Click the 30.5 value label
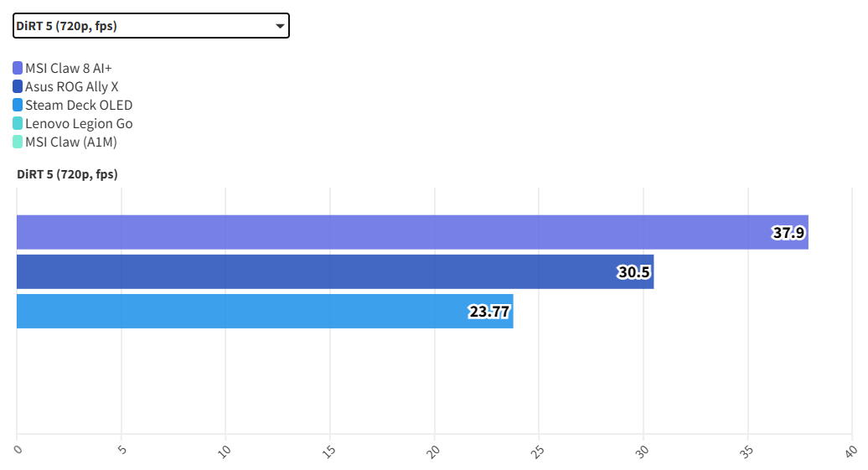Viewport: 868px width, 470px height. tap(634, 272)
